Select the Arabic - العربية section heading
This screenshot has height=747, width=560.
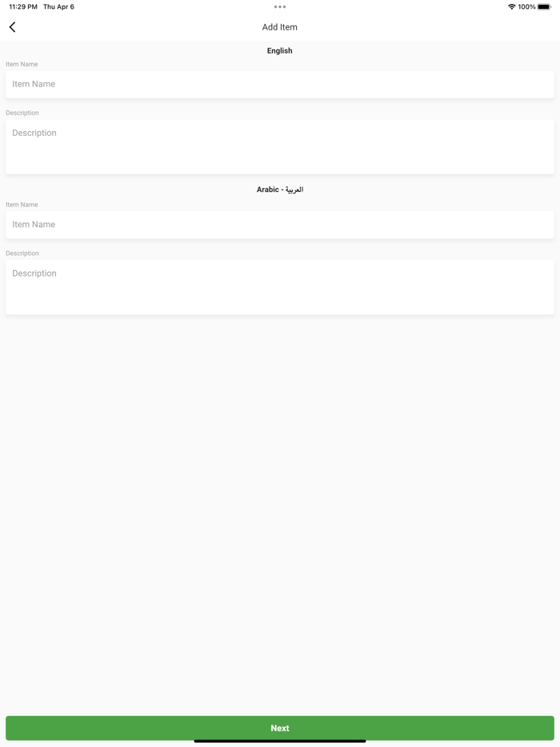[280, 190]
